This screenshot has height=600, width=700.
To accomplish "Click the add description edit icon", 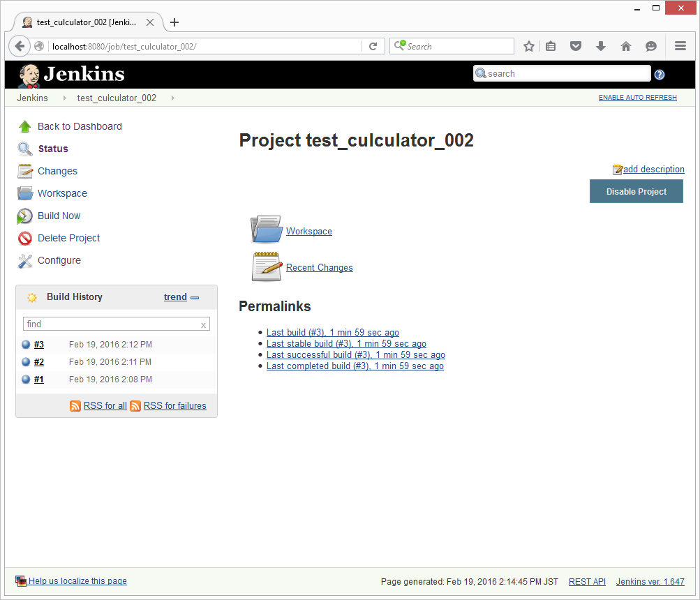I will click(618, 170).
